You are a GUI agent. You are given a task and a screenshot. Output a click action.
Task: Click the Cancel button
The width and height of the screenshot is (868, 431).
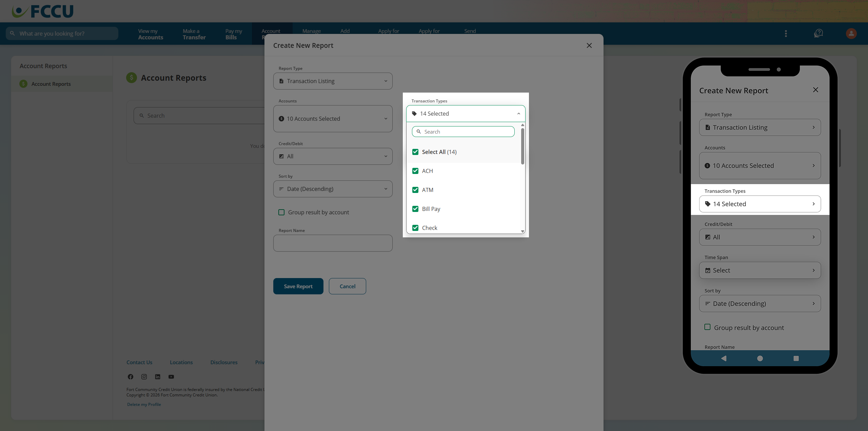coord(347,286)
